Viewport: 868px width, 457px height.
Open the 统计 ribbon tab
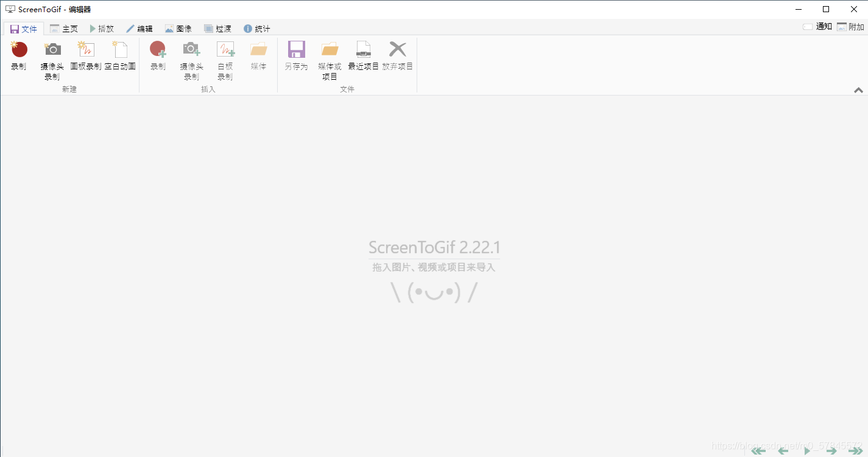(256, 29)
